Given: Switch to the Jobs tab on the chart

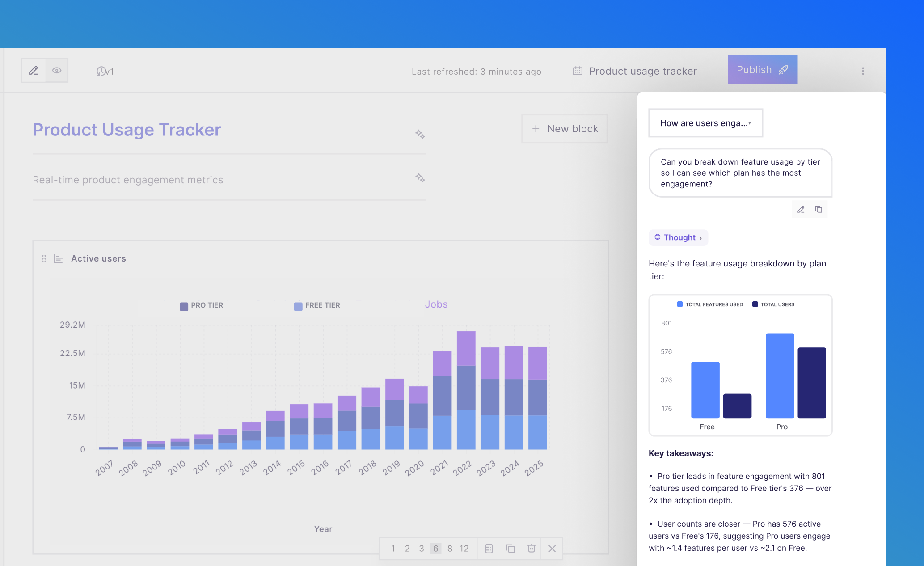Looking at the screenshot, I should pos(436,304).
